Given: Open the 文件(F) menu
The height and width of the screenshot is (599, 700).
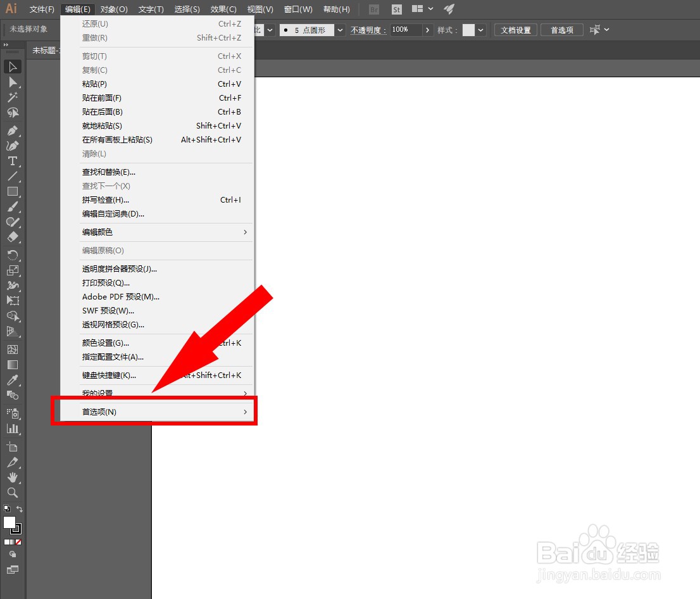Looking at the screenshot, I should 42,9.
